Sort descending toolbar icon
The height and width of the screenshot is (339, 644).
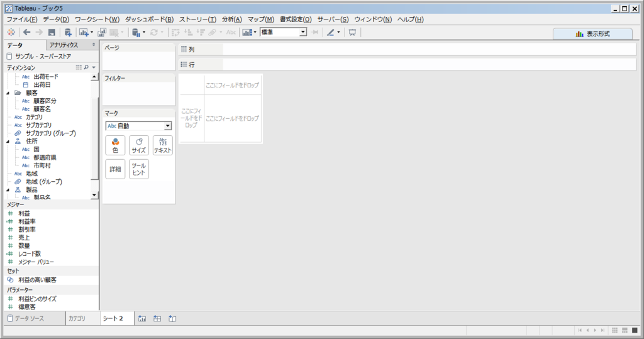click(201, 32)
